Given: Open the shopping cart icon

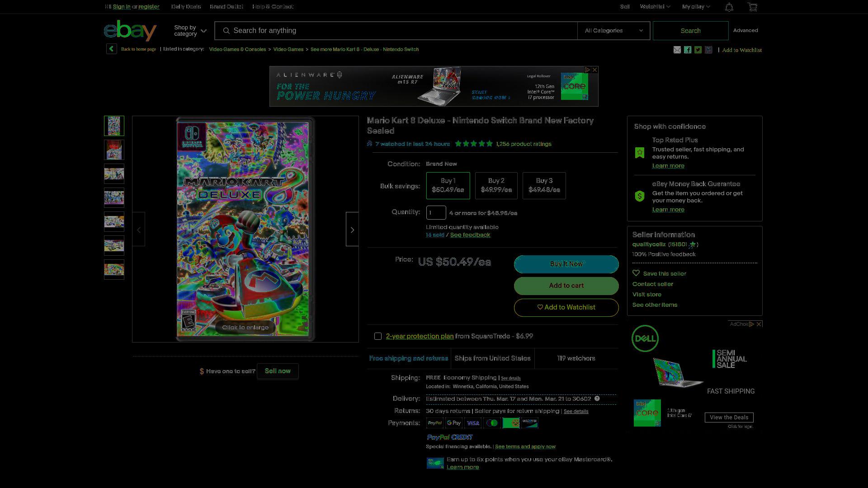Looking at the screenshot, I should click(752, 7).
